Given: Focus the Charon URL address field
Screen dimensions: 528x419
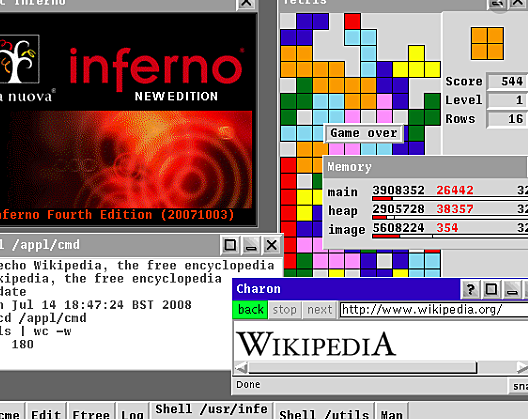Looking at the screenshot, I should [x=434, y=310].
